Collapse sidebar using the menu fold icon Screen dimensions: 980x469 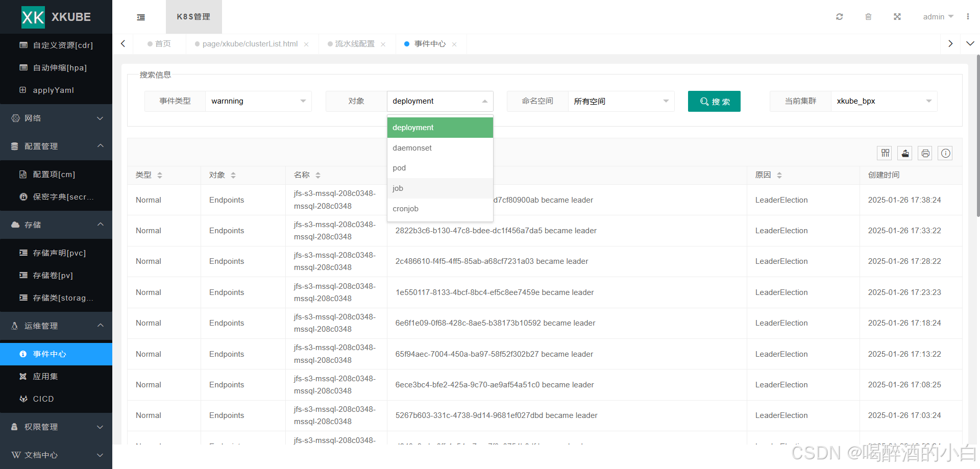point(141,17)
